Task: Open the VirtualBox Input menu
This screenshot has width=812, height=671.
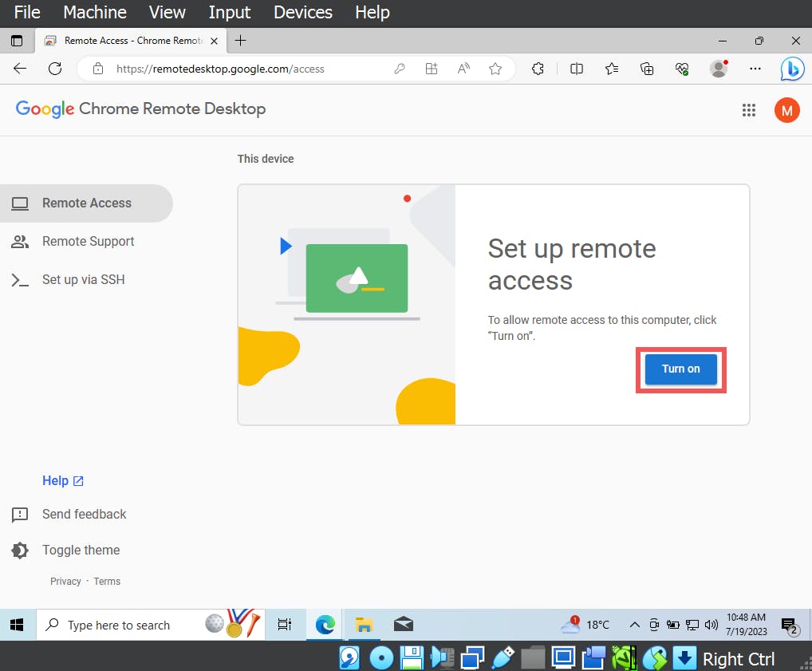Action: click(230, 12)
